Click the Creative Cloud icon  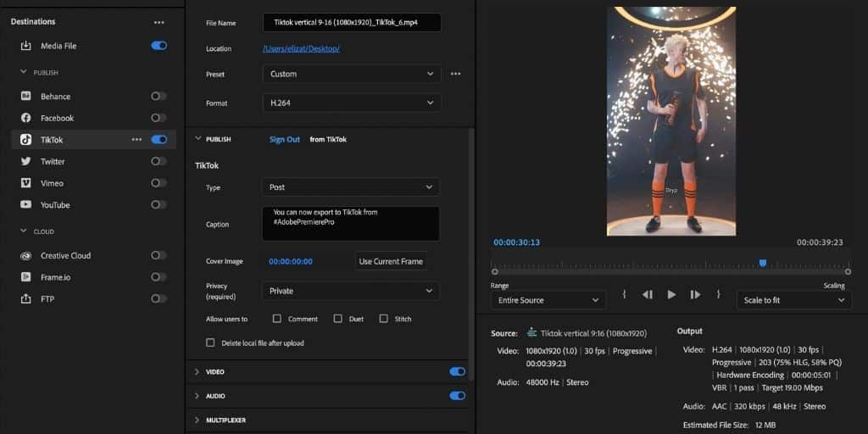click(25, 255)
